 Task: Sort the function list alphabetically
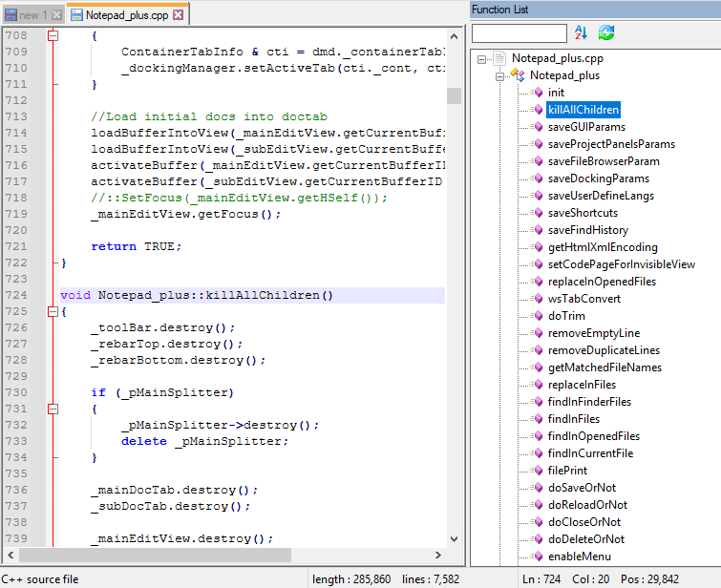[x=581, y=32]
